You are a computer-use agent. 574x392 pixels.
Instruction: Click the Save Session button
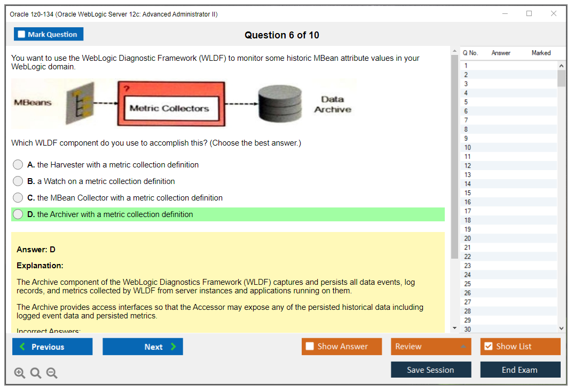point(430,370)
